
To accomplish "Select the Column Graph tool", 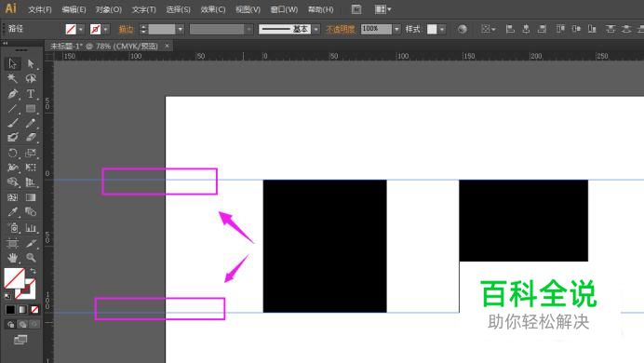I will pyautogui.click(x=31, y=227).
